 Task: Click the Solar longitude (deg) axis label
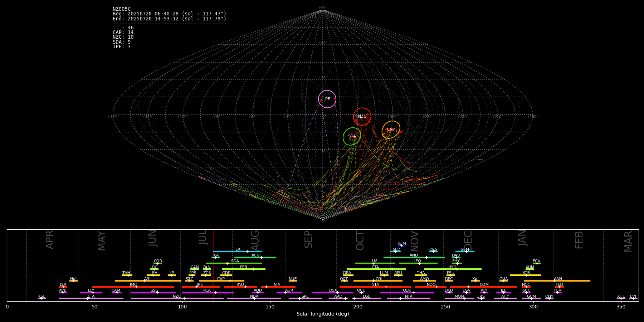(x=323, y=314)
